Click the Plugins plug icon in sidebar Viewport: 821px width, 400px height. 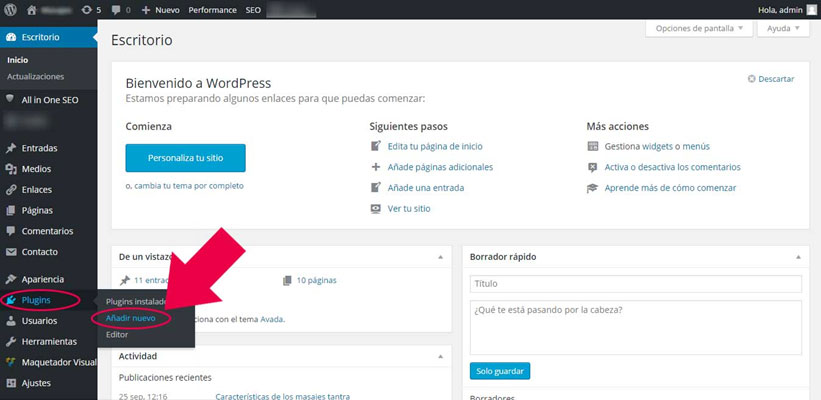click(x=10, y=300)
